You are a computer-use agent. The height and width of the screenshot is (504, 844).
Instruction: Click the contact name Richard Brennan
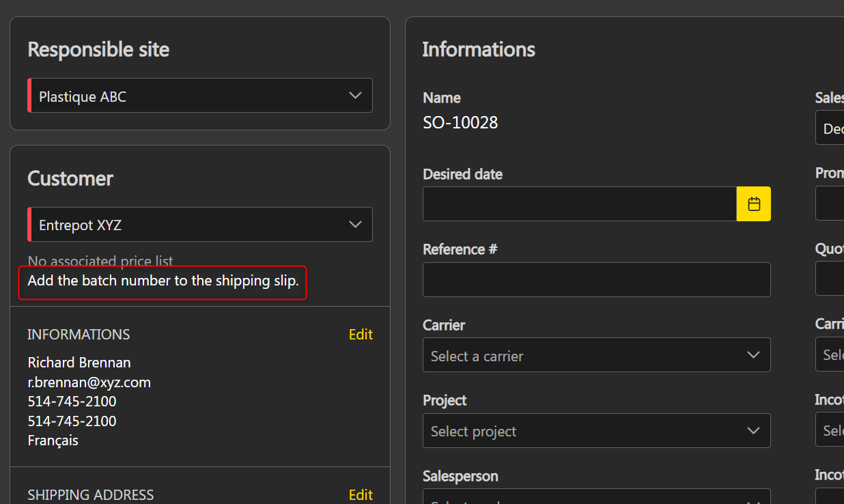tap(79, 363)
